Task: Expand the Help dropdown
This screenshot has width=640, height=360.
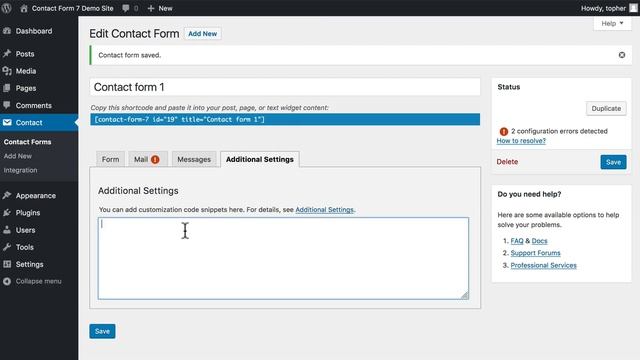Action: 612,24
